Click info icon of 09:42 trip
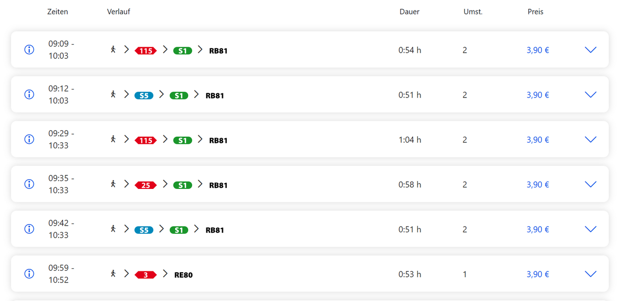The height and width of the screenshot is (301, 644). 29,229
